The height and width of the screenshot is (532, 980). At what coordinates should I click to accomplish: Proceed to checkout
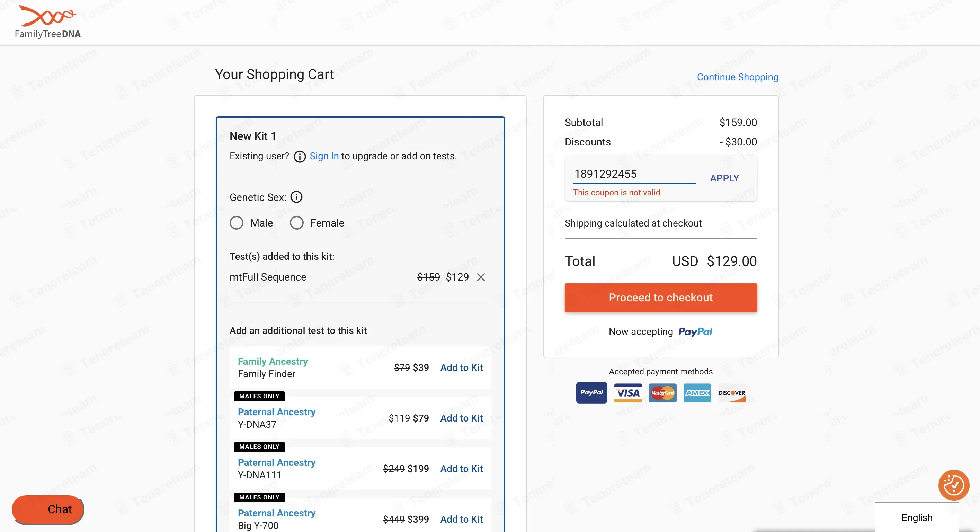point(660,298)
